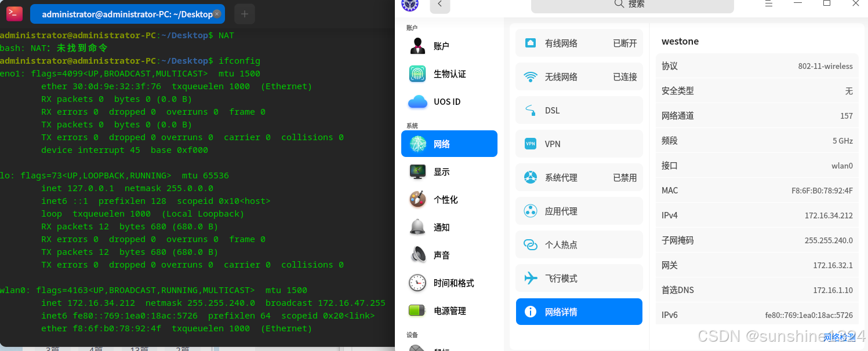The width and height of the screenshot is (868, 351).
Task: Click the ifconfig command in the terminal
Action: pyautogui.click(x=239, y=61)
